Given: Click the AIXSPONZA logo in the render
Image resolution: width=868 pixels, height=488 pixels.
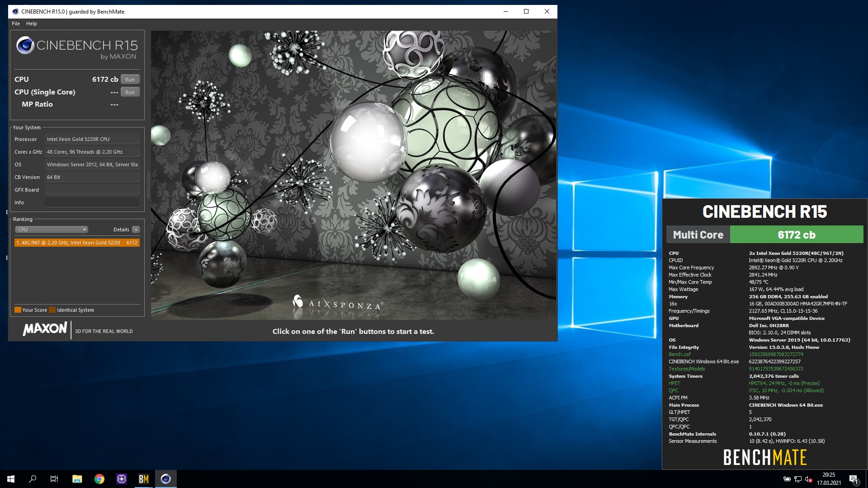Looking at the screenshot, I should click(x=338, y=303).
